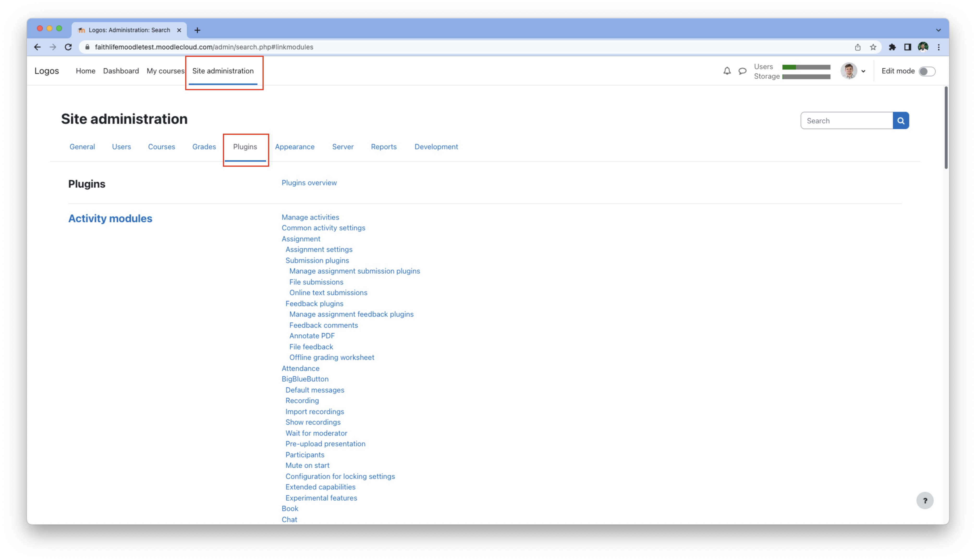
Task: Open the Chrome profile avatar
Action: (x=923, y=47)
